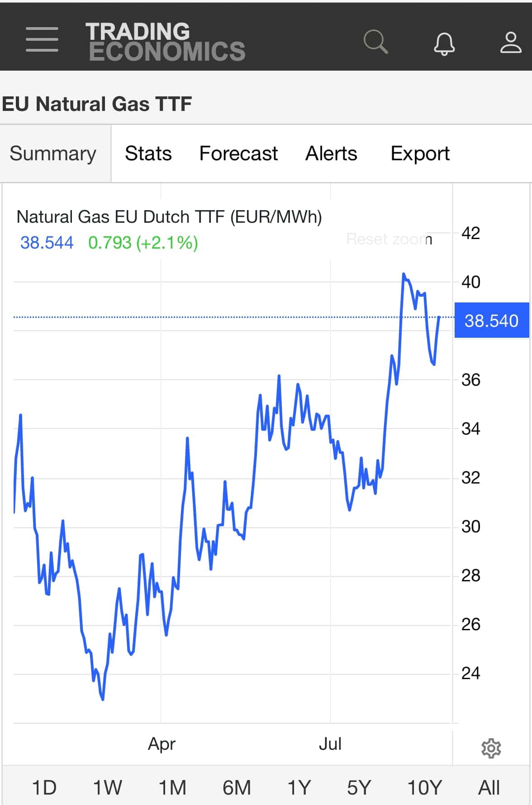532x805 pixels.
Task: Open the hamburger navigation menu
Action: [42, 39]
